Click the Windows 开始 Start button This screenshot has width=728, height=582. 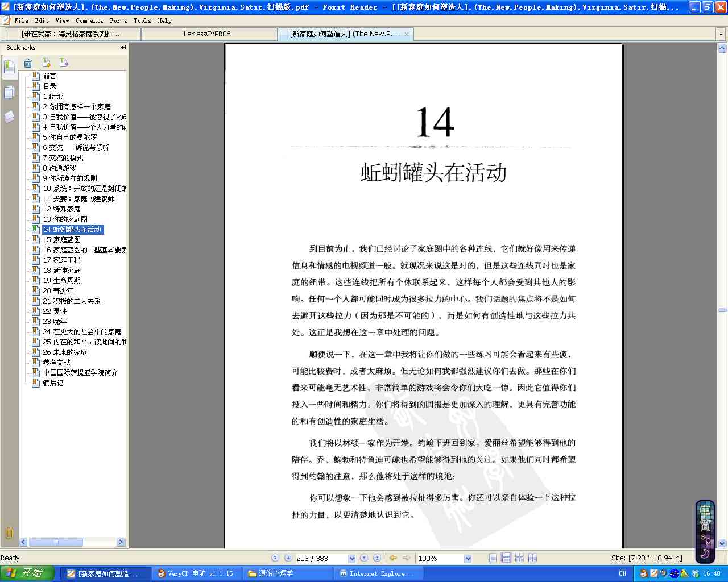[x=27, y=573]
